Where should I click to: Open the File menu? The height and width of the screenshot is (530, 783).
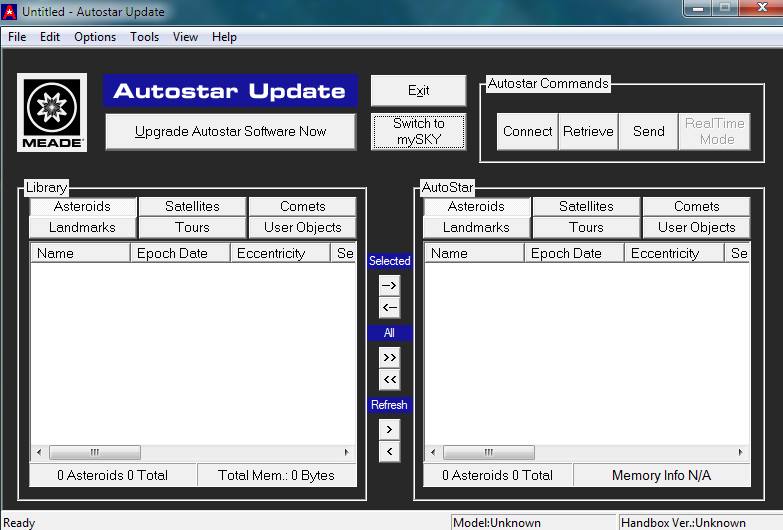17,37
